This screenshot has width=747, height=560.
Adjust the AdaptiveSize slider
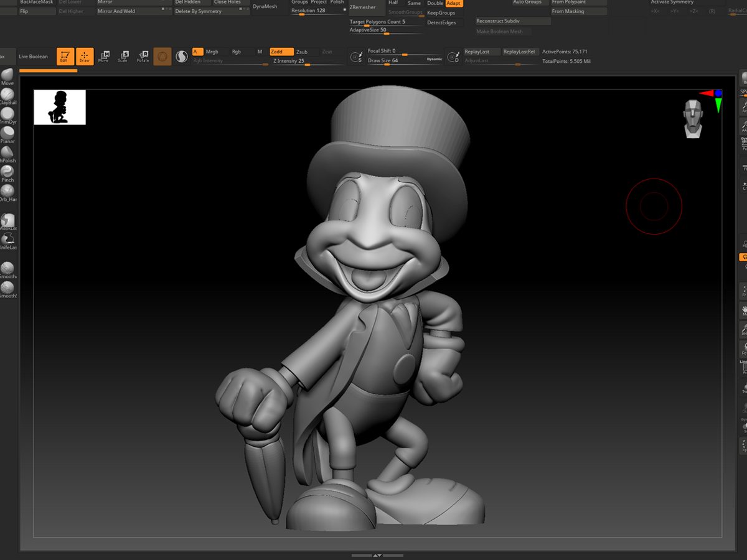coord(386,30)
